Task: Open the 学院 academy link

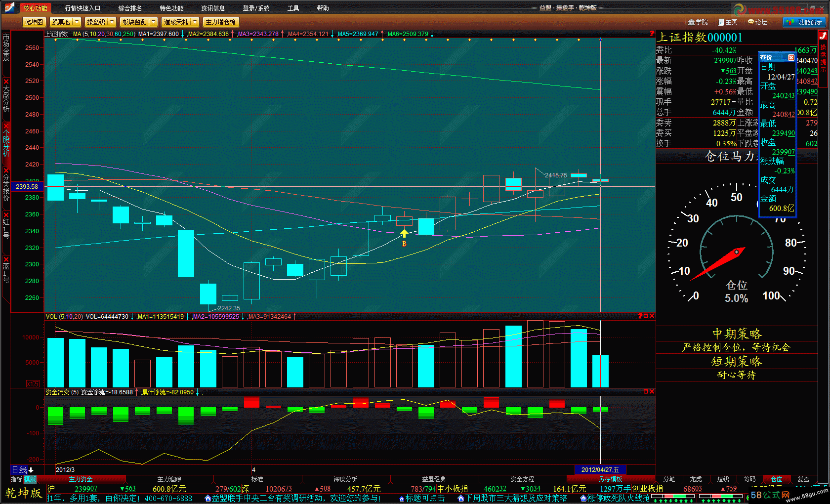Action: [x=698, y=22]
